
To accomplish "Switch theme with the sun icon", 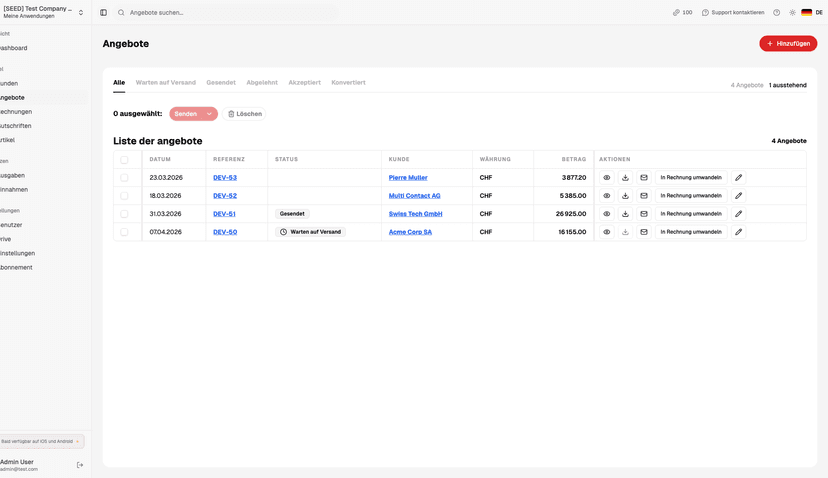I will [792, 13].
